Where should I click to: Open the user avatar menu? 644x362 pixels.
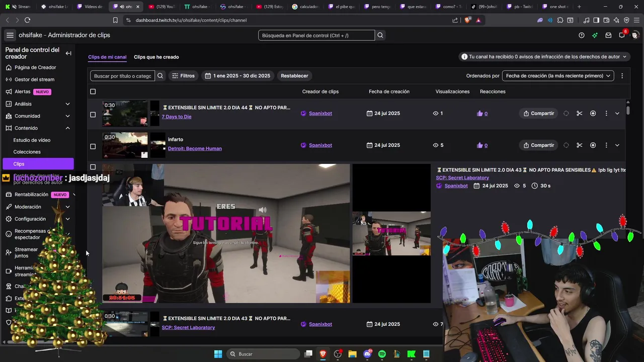pos(635,35)
